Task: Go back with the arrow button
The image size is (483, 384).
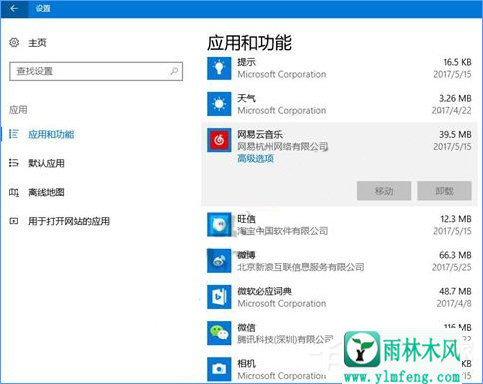Action: (14, 8)
